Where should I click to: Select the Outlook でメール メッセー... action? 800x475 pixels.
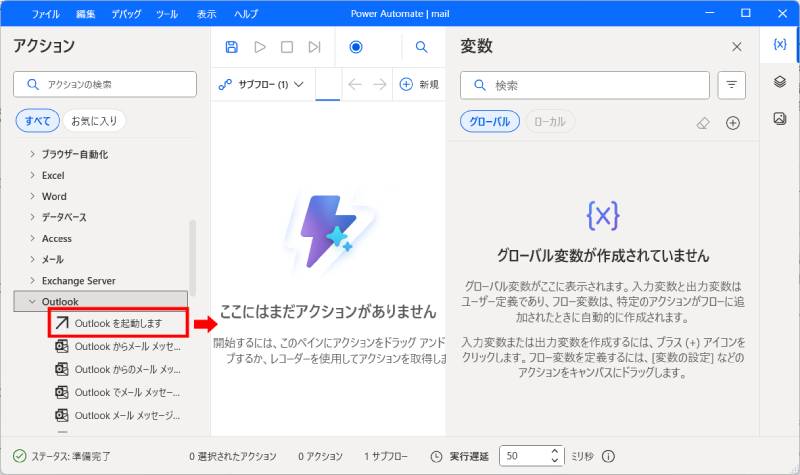pyautogui.click(x=118, y=392)
